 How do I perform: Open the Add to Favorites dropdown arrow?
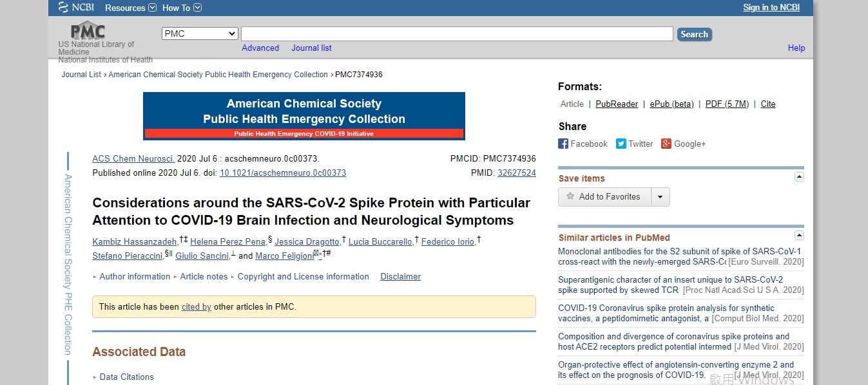point(661,197)
